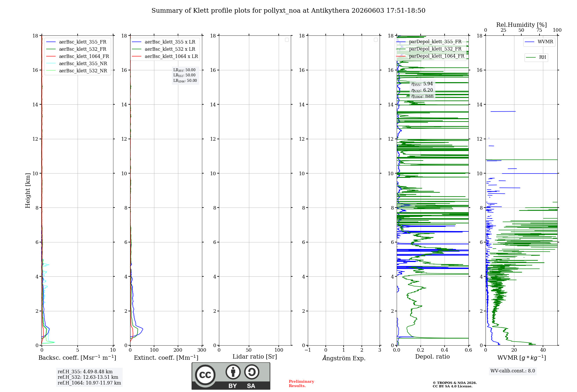The width and height of the screenshot is (577, 392).
Task: Click the BY attribution person icon
Action: coord(233,372)
